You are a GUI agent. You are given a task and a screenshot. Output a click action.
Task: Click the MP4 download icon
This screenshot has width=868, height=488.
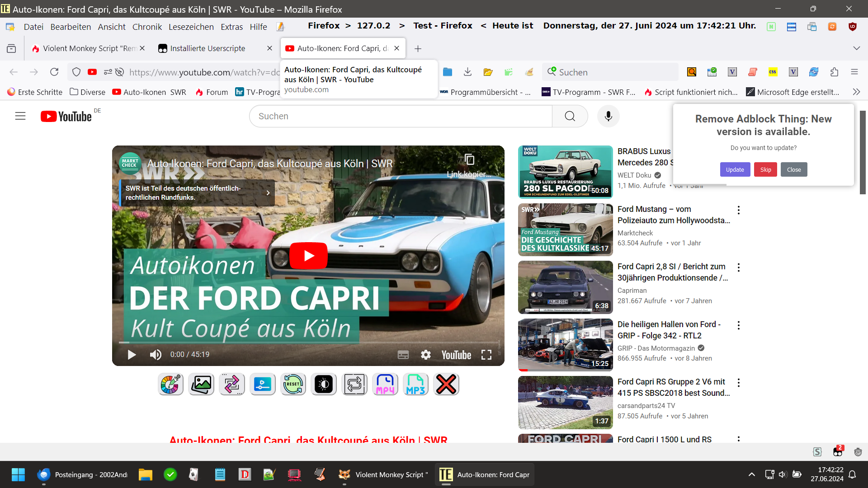[x=385, y=385]
